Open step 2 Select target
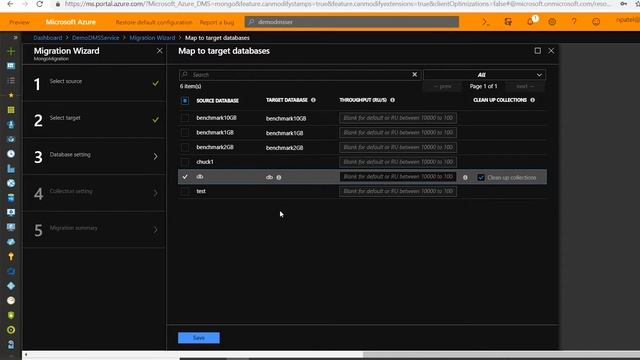 point(94,120)
